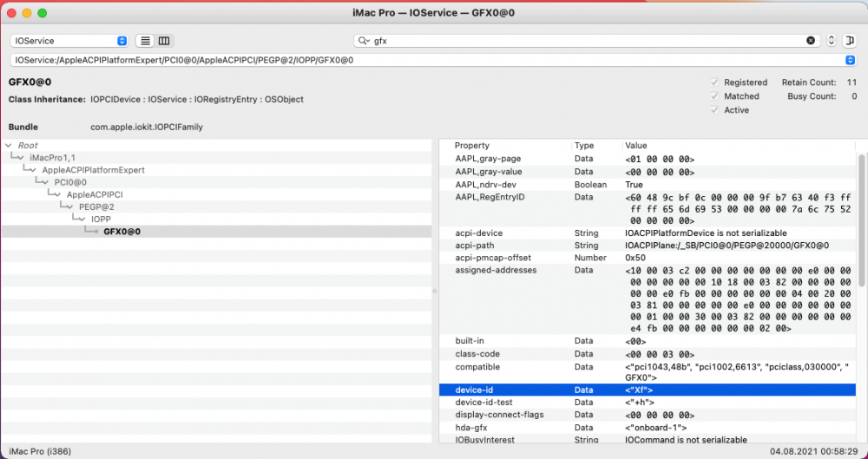Toggle the Registered checkbox
The width and height of the screenshot is (868, 459).
[714, 82]
